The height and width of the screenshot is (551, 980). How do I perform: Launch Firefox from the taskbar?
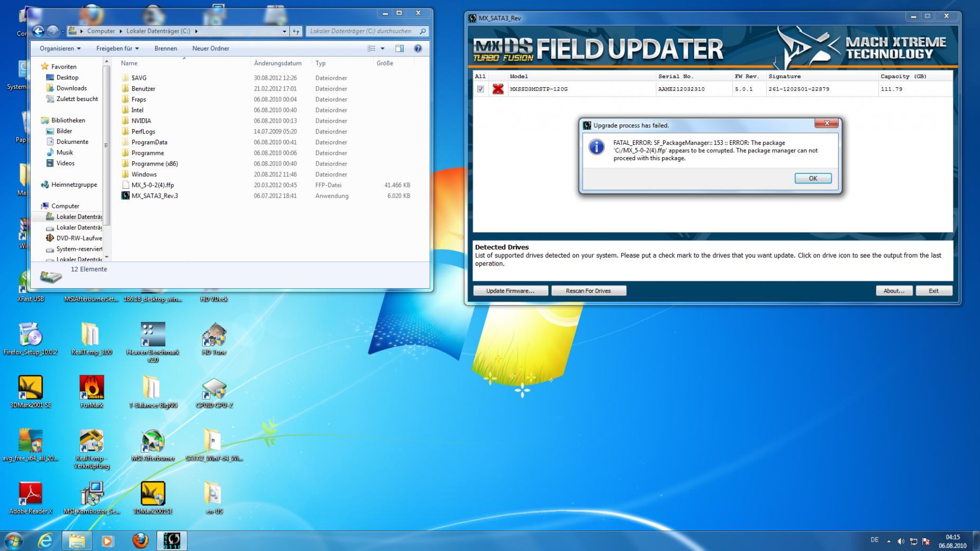pyautogui.click(x=140, y=541)
